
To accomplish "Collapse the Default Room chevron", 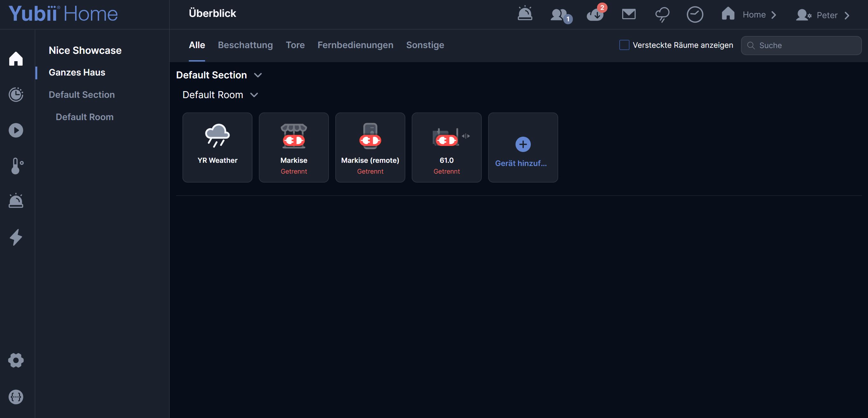I will point(254,95).
